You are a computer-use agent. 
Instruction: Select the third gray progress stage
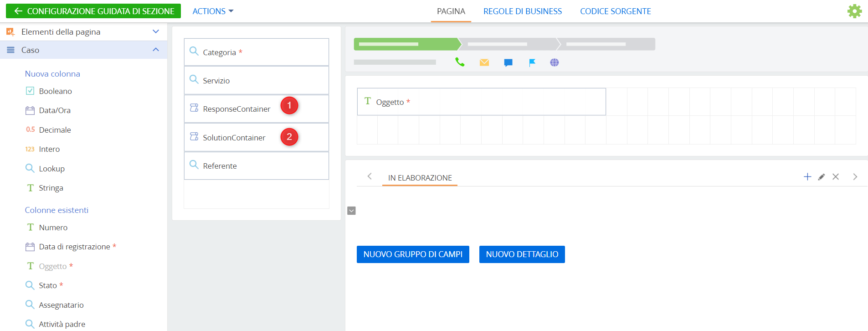(x=606, y=44)
